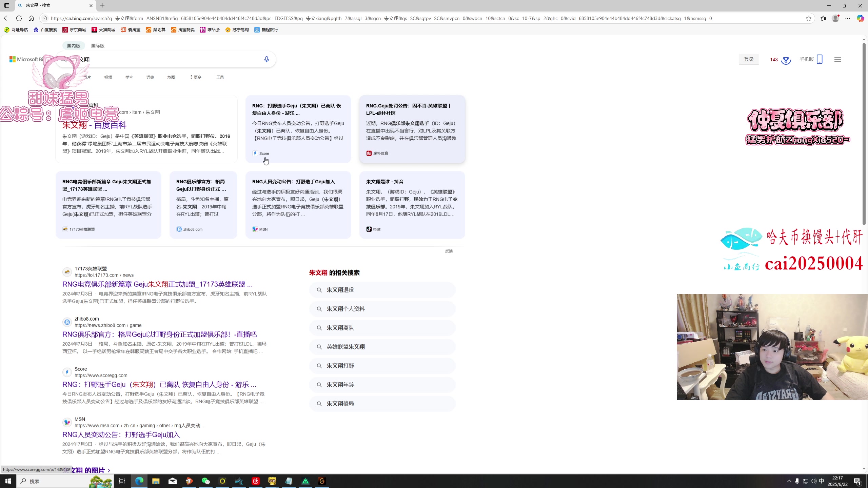Open the Bing hamburger menu
This screenshot has width=868, height=488.
(838, 59)
